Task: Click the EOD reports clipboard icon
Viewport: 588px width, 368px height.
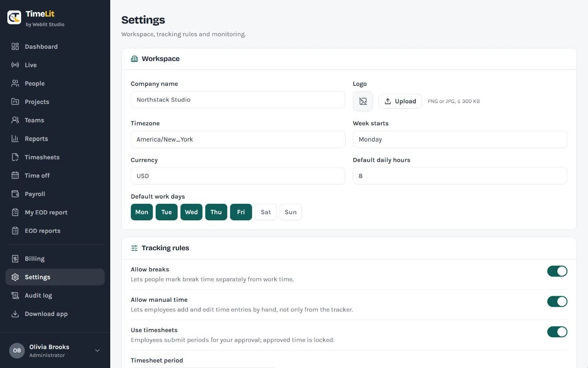Action: click(x=15, y=230)
